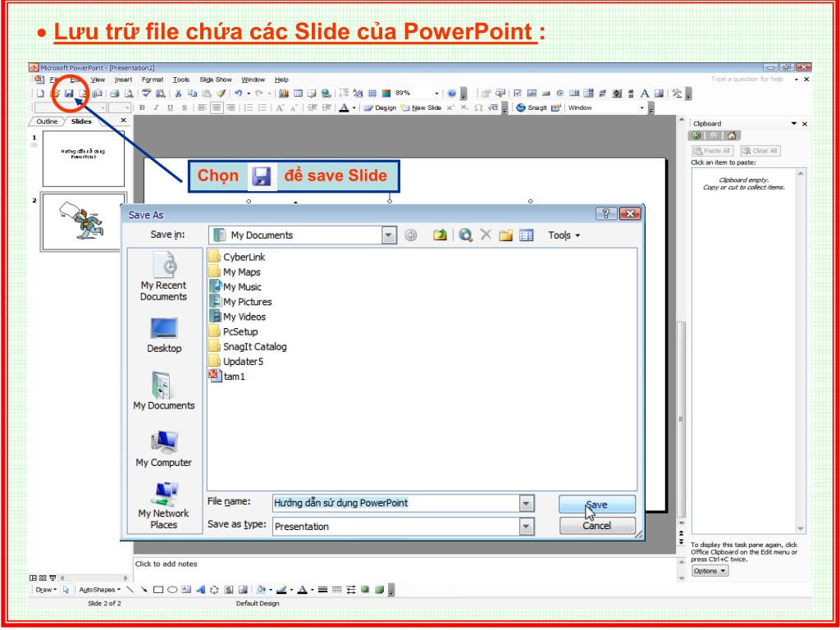Click the Format Painter brush icon
The height and width of the screenshot is (630, 840).
pos(221,94)
